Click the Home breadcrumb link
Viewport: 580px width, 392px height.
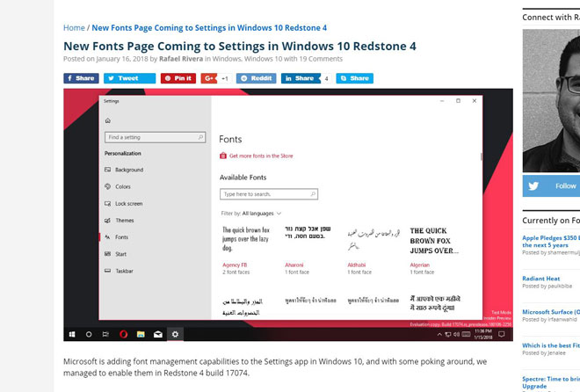[74, 28]
